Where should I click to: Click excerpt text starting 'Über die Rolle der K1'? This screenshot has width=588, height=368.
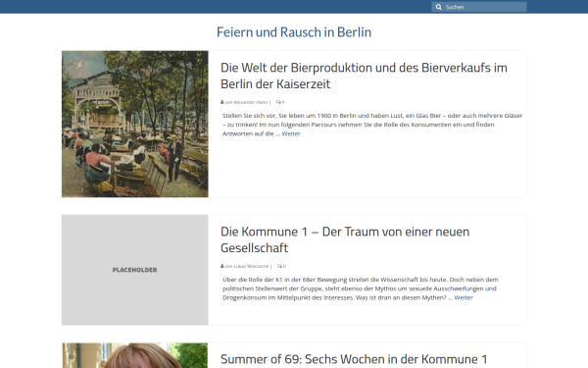[360, 289]
